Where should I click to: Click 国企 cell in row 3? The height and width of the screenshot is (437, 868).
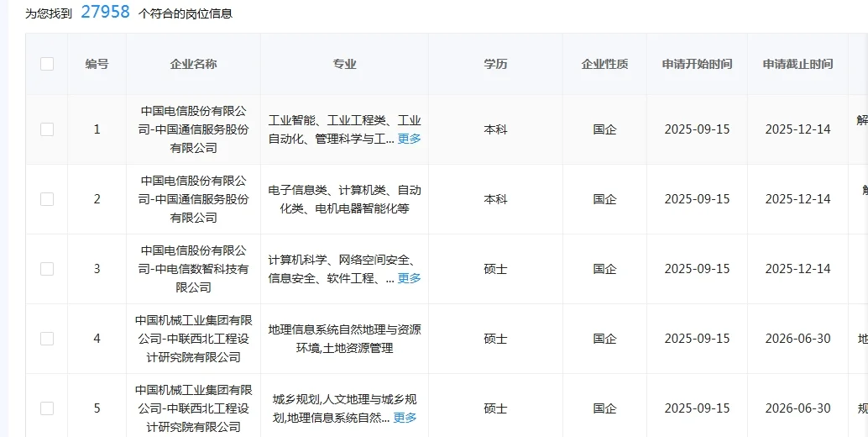[x=604, y=269]
